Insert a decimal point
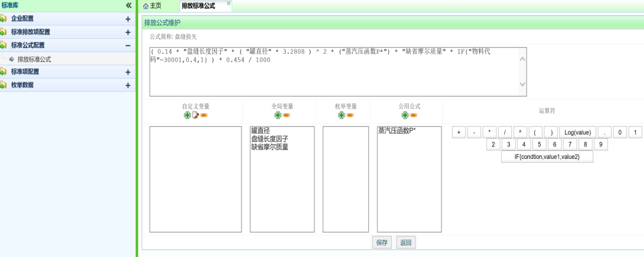644x257 pixels. (604, 132)
